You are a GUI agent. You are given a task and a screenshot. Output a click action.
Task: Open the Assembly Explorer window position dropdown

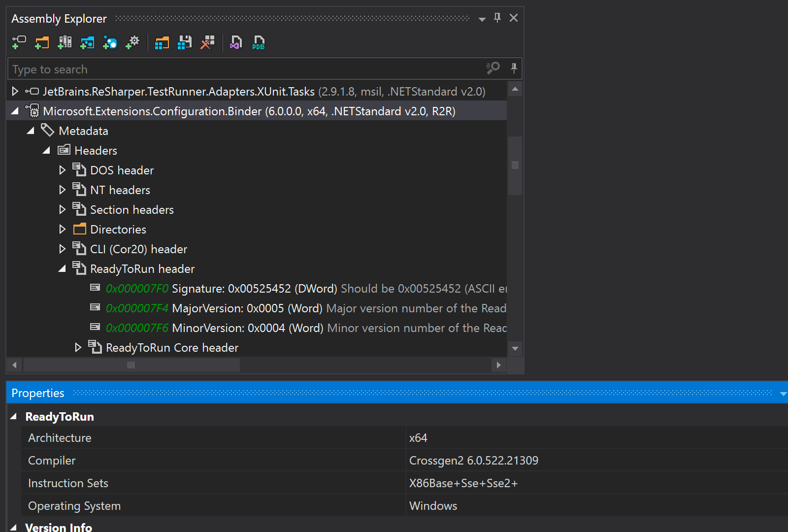pyautogui.click(x=482, y=19)
